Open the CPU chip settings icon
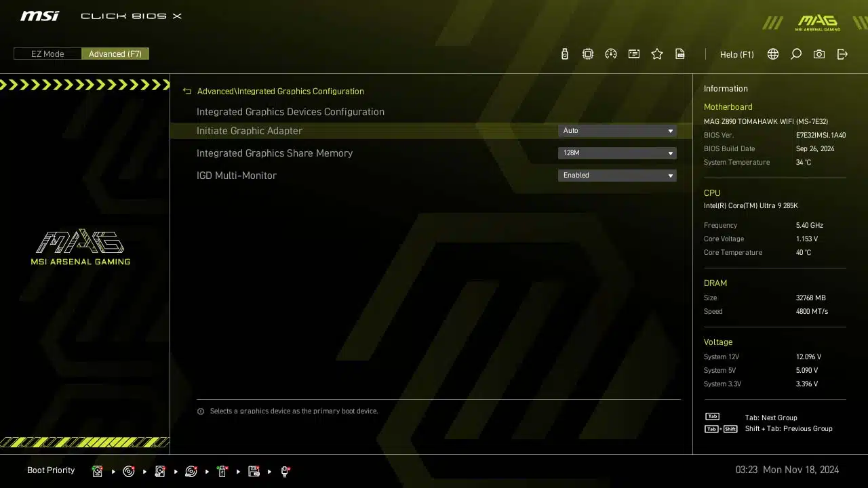 588,54
